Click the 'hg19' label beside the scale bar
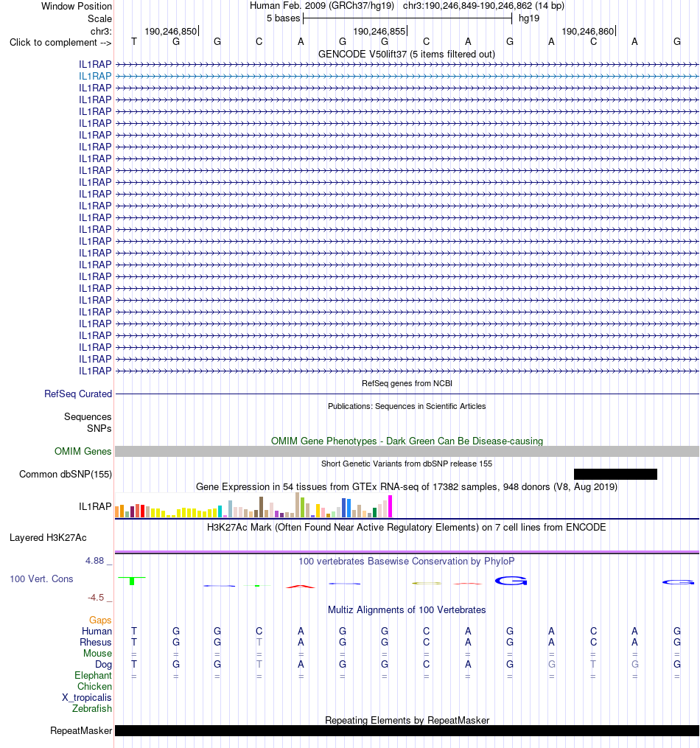Screen dimensions: 700x748 click(x=529, y=18)
